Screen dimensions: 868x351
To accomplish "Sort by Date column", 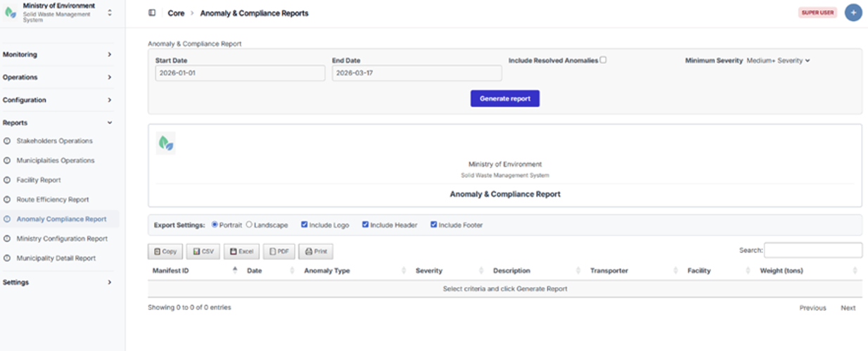I will [270, 271].
